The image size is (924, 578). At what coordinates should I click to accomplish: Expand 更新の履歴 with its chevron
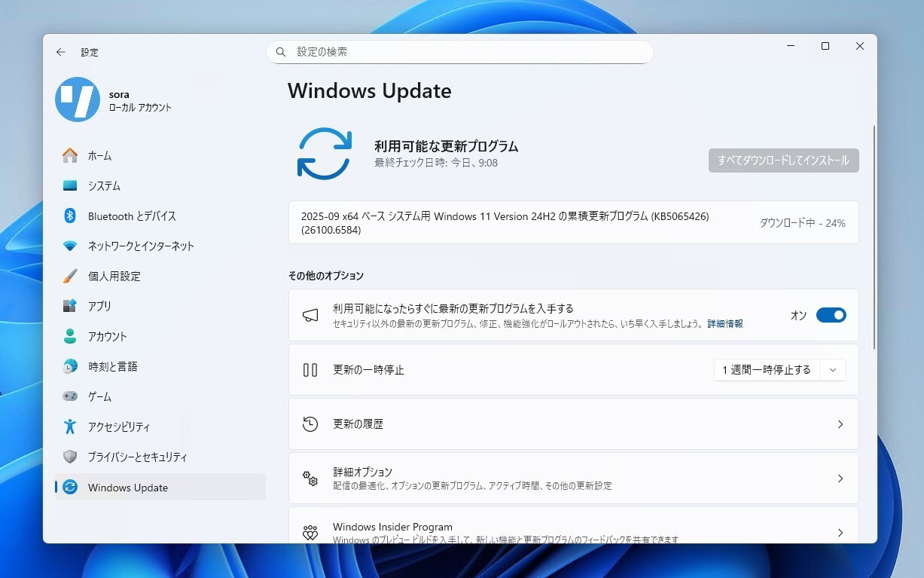[x=840, y=424]
